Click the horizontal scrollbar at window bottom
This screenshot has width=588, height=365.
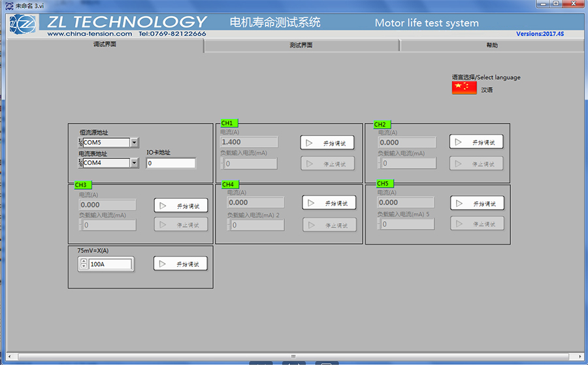pyautogui.click(x=294, y=356)
